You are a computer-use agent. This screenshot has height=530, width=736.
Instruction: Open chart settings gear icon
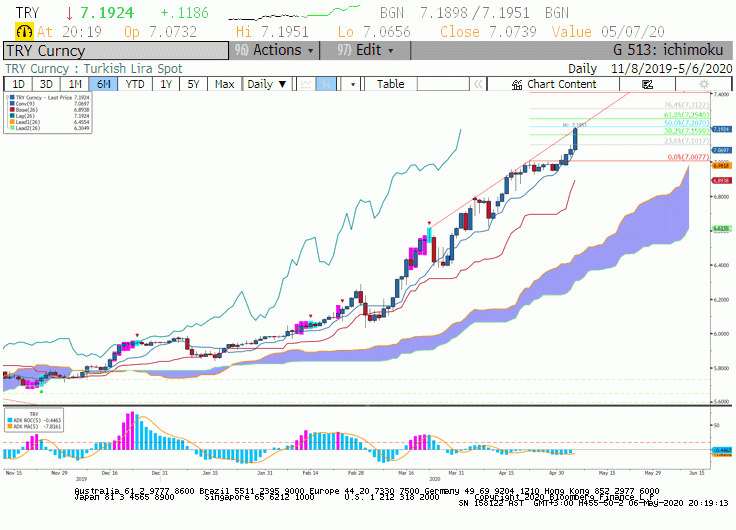704,84
